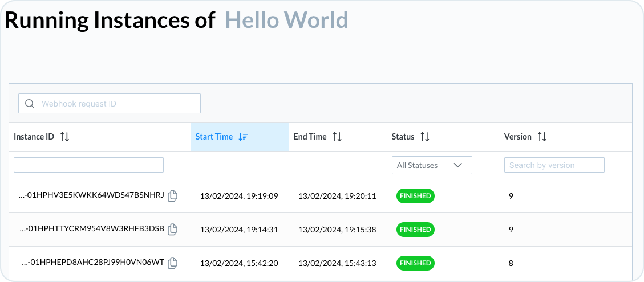Expand the All Statuses chevron arrow

458,165
